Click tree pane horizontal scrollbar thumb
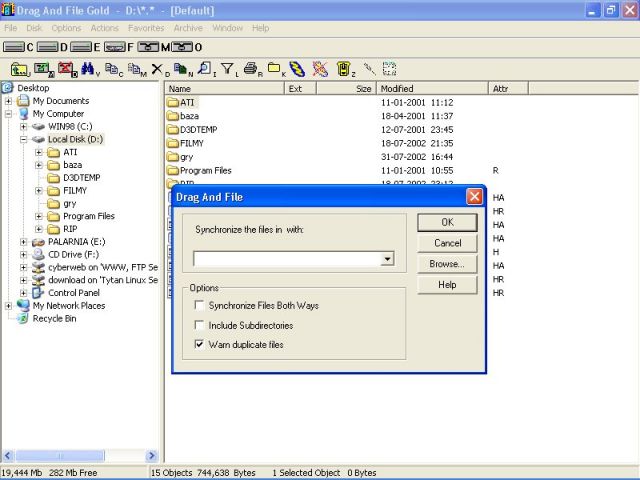The height and width of the screenshot is (480, 640). 60,456
